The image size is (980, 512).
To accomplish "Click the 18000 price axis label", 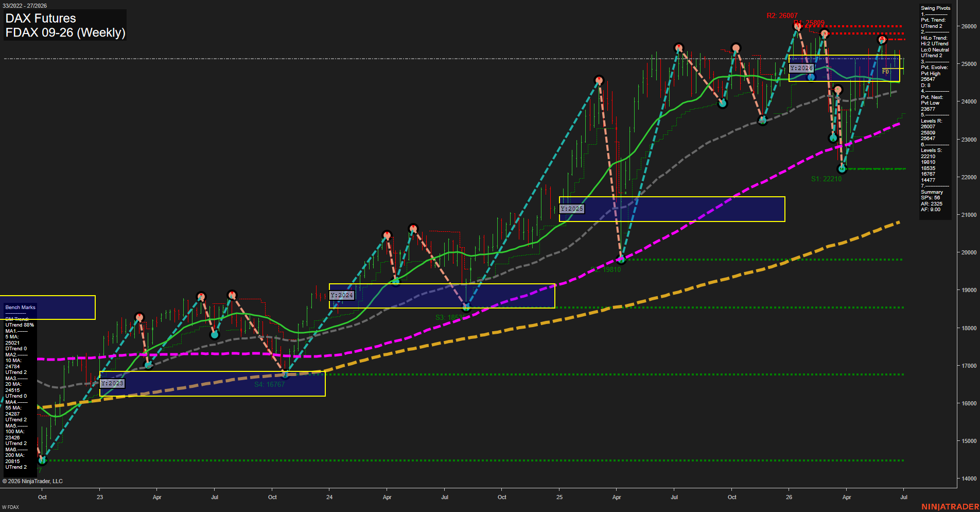I will 969,328.
